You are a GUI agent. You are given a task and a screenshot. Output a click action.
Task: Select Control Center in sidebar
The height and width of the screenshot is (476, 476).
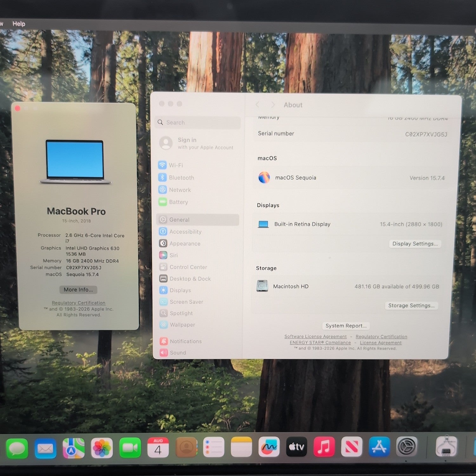tap(183, 267)
